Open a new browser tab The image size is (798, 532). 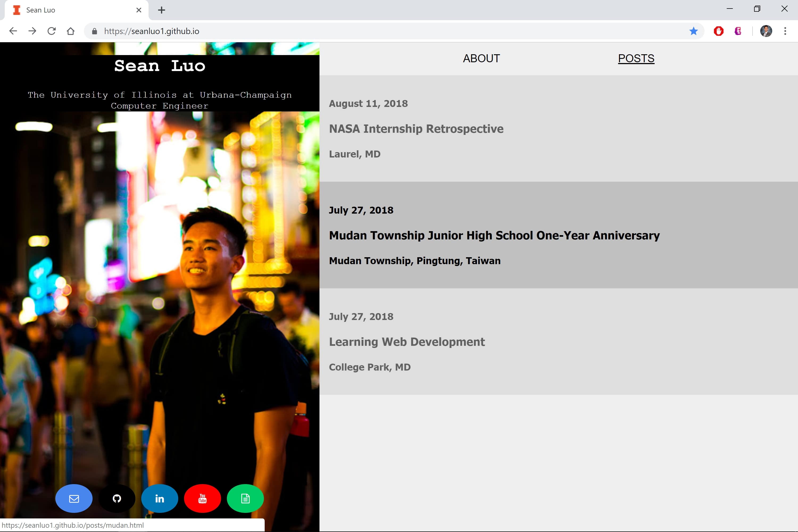pos(161,10)
